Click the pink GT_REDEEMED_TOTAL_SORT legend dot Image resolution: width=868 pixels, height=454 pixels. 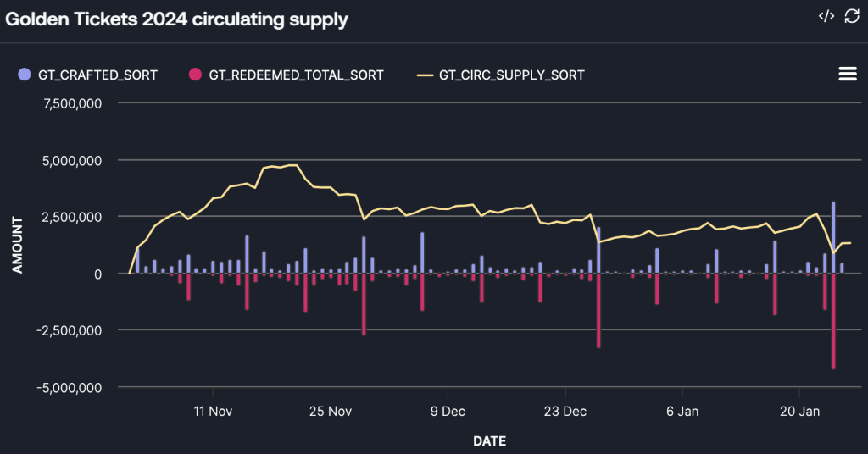point(195,75)
